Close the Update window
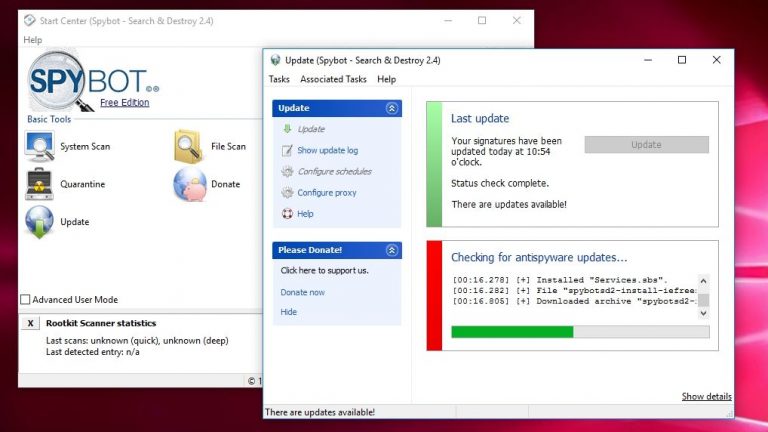This screenshot has height=432, width=768. pyautogui.click(x=716, y=60)
